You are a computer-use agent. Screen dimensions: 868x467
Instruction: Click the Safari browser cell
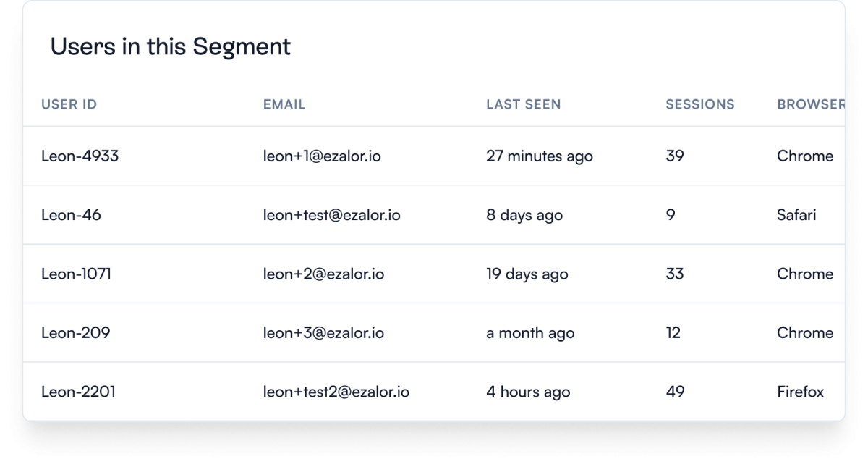click(x=796, y=215)
